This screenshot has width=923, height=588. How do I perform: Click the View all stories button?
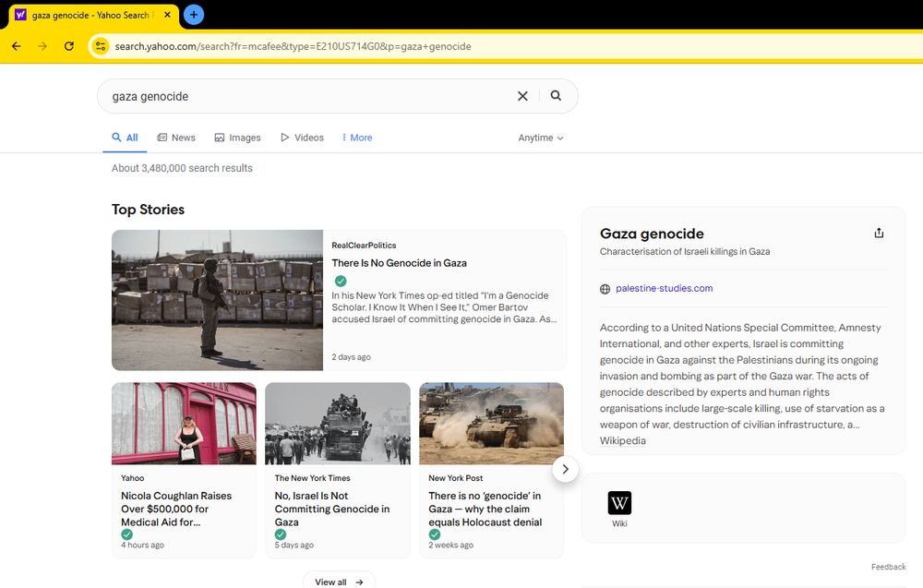tap(339, 581)
